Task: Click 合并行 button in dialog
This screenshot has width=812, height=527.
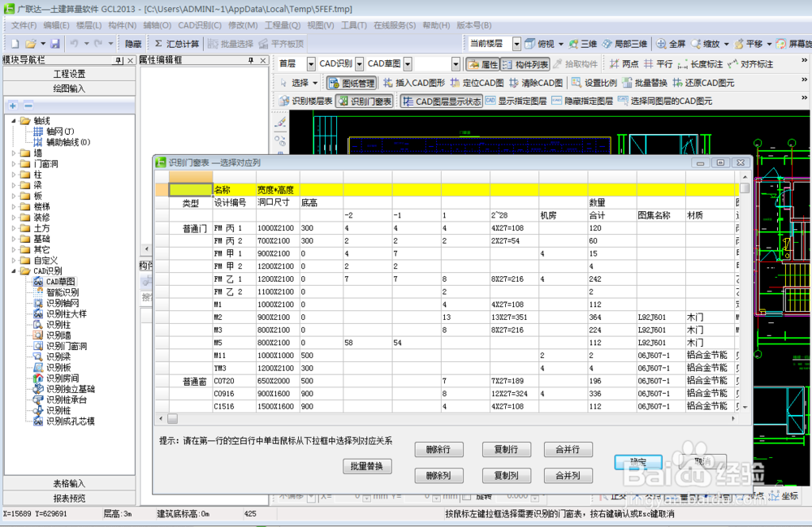Action: tap(568, 449)
